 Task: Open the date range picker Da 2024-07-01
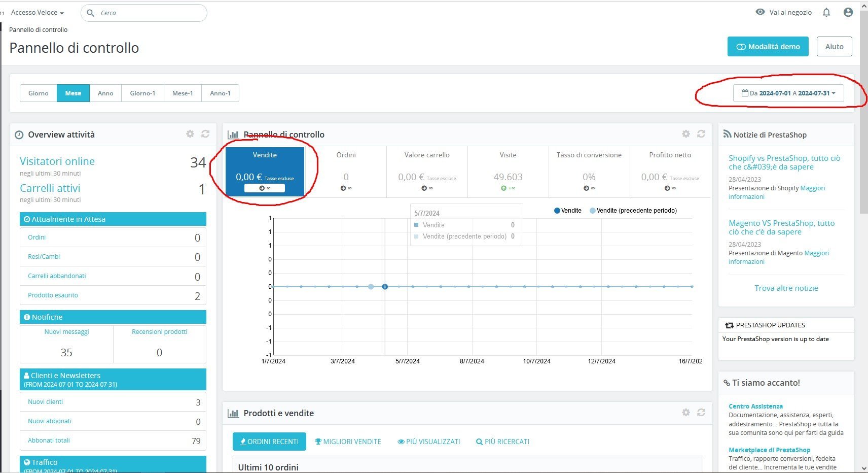(788, 93)
